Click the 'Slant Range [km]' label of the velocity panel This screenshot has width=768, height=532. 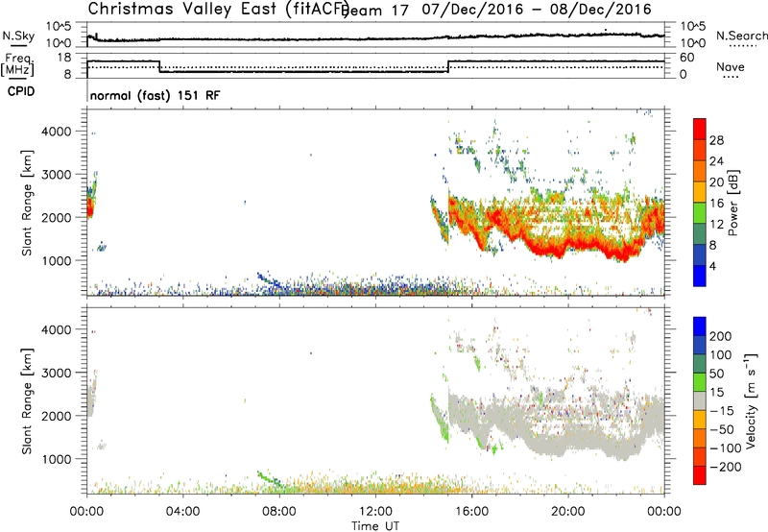coord(27,400)
